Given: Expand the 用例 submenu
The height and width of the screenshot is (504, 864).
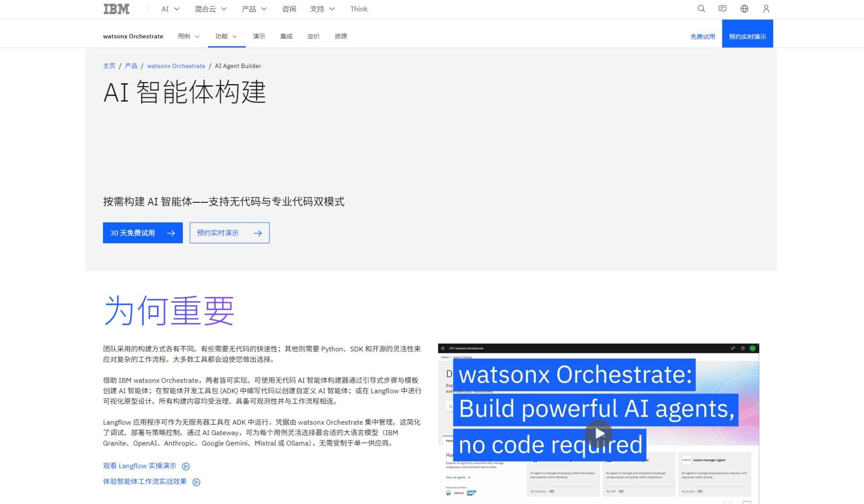Looking at the screenshot, I should click(188, 36).
